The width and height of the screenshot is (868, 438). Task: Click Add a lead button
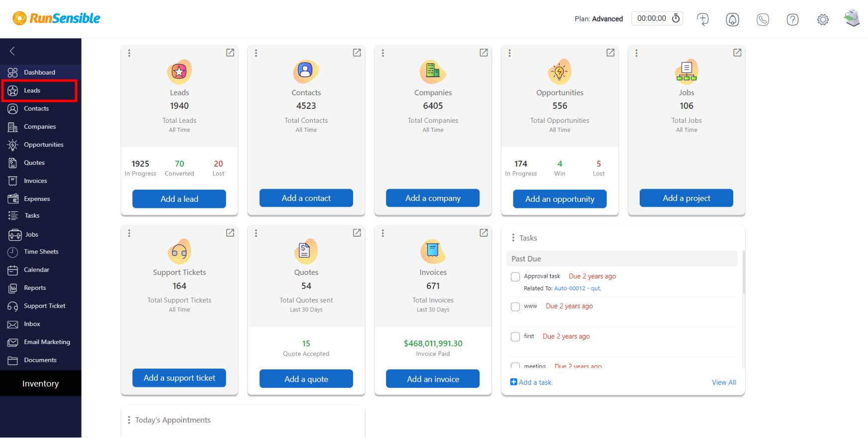click(x=179, y=199)
